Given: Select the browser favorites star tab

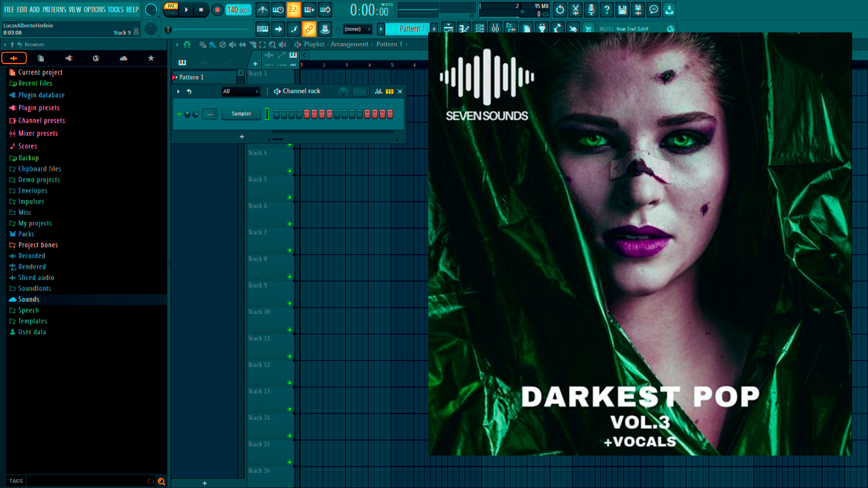Looking at the screenshot, I should pyautogui.click(x=151, y=58).
